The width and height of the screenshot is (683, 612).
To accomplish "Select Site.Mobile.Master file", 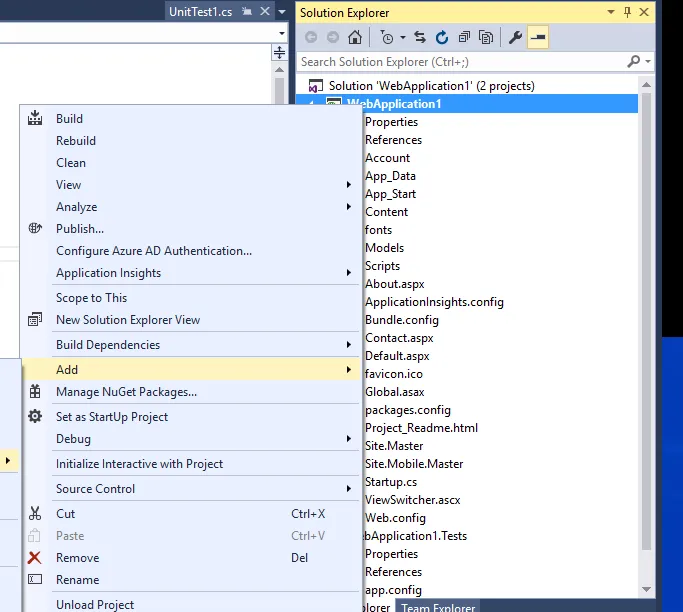I will point(414,464).
